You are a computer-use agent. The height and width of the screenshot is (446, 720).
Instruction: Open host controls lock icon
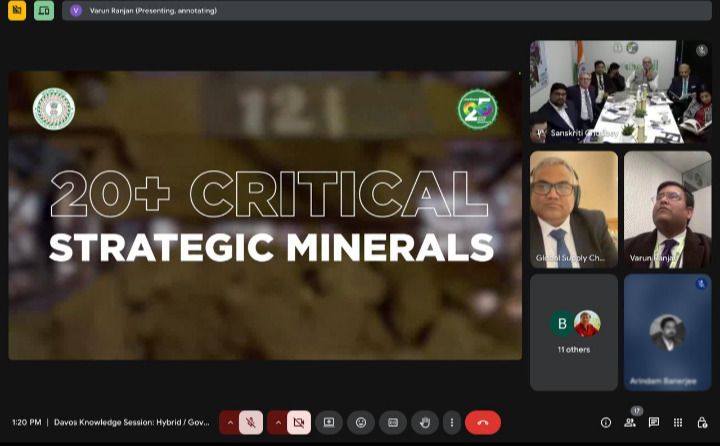702,422
